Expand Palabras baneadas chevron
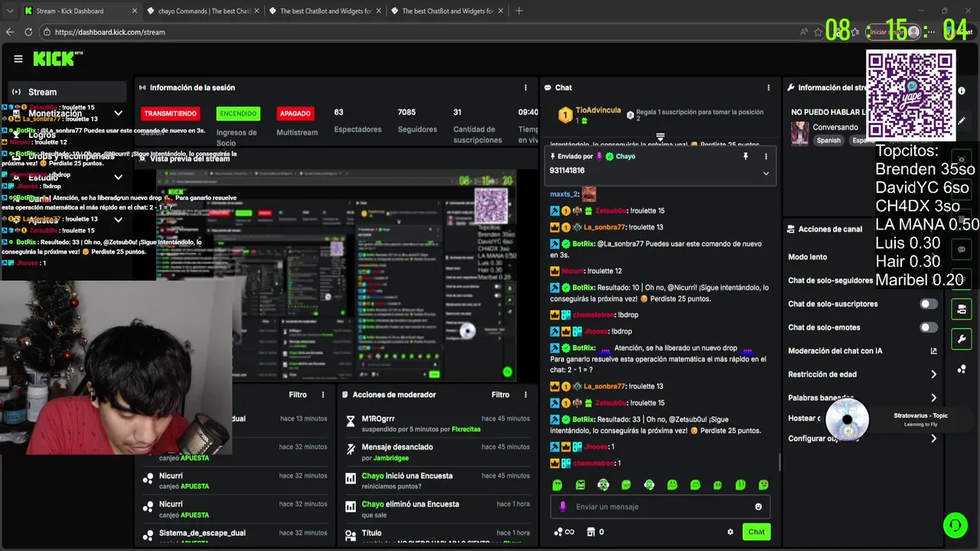The width and height of the screenshot is (980, 551). [933, 398]
